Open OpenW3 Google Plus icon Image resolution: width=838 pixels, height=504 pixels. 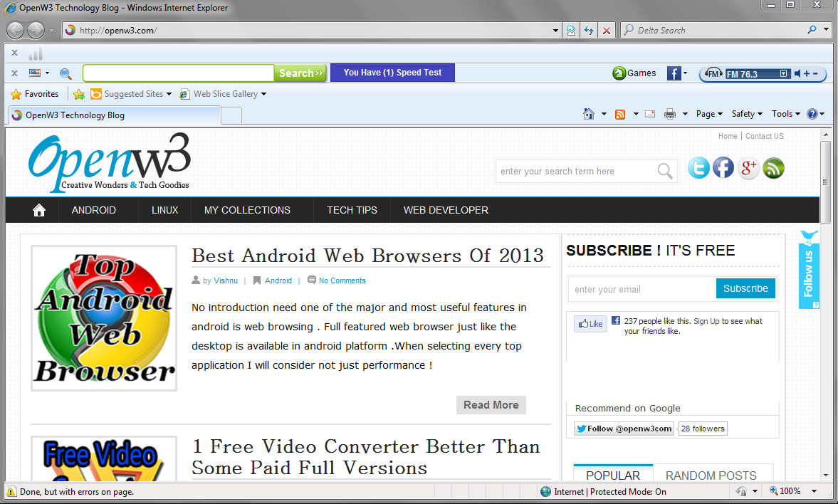point(748,168)
